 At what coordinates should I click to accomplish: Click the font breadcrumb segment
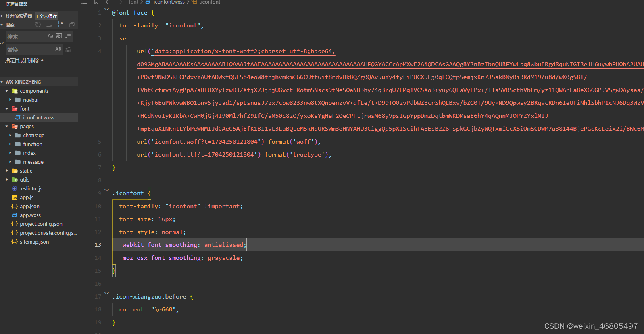click(x=133, y=2)
